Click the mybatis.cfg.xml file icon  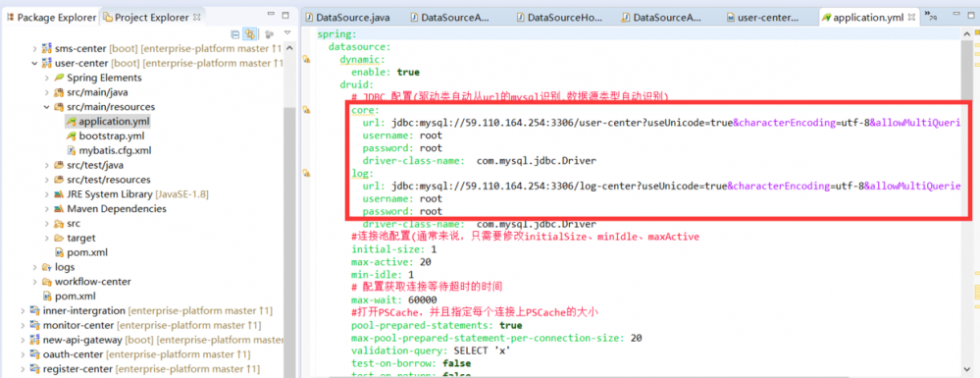coord(72,150)
